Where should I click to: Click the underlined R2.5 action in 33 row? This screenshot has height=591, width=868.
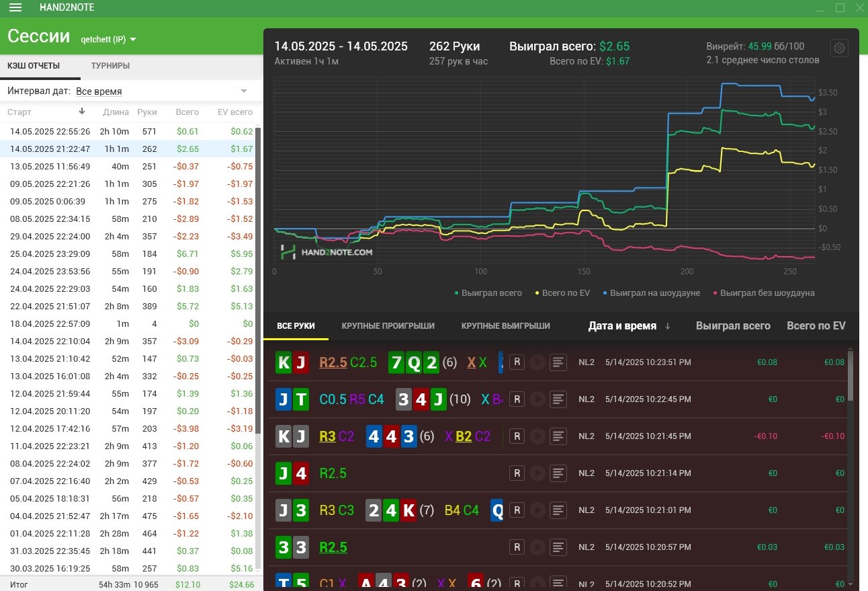point(333,547)
